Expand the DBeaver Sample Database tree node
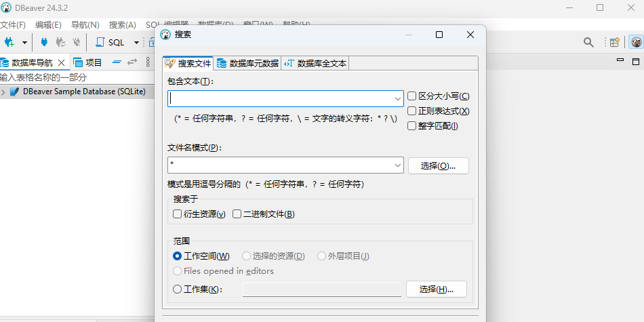The width and height of the screenshot is (644, 322). point(4,92)
